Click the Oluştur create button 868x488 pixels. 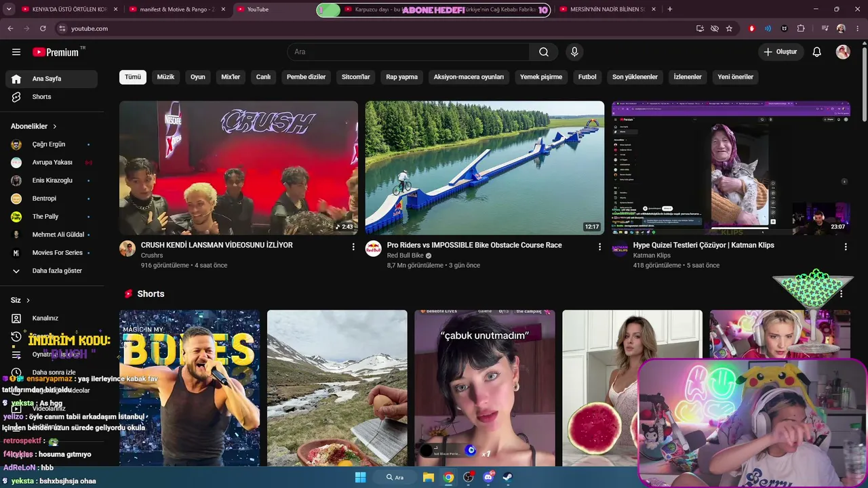781,52
